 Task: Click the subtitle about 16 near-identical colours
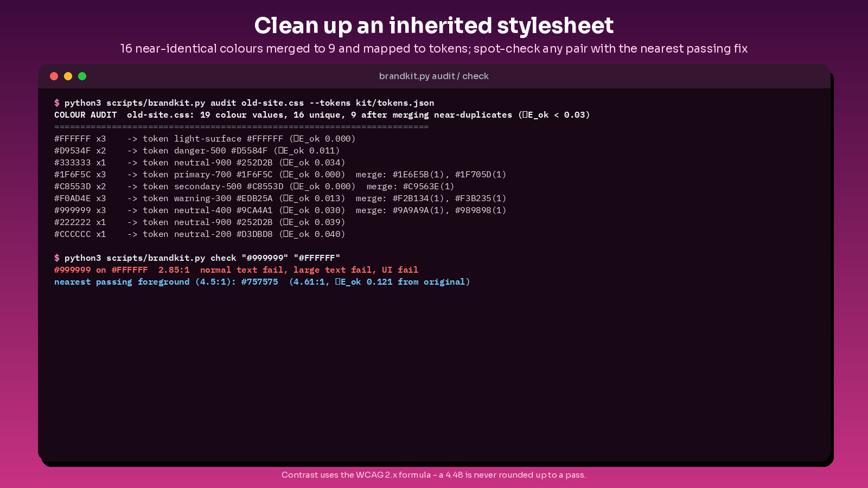click(x=434, y=48)
